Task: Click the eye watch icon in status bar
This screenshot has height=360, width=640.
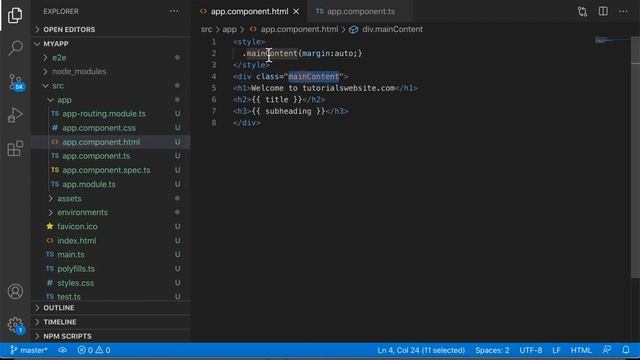Action: (x=62, y=350)
